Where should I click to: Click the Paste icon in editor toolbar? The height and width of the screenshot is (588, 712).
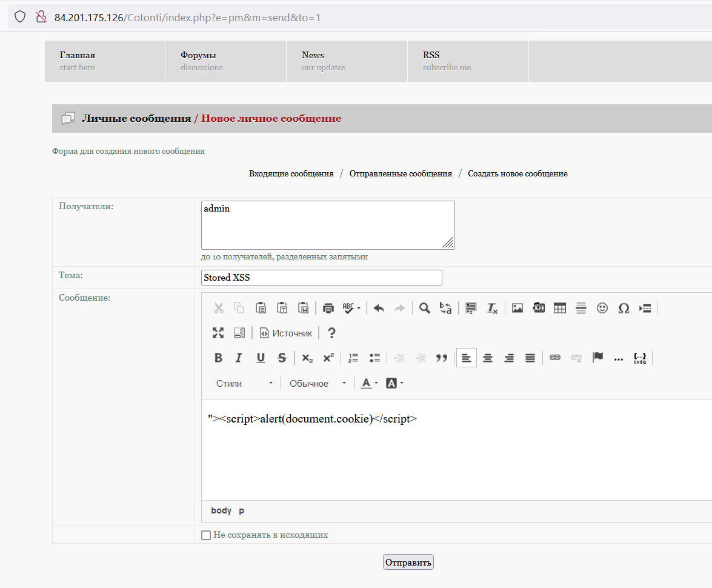coord(261,308)
